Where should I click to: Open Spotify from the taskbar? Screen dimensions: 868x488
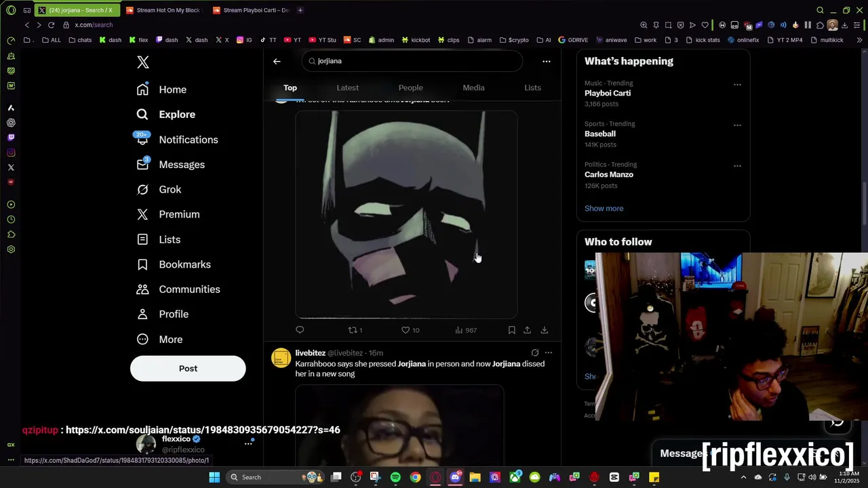click(x=395, y=477)
